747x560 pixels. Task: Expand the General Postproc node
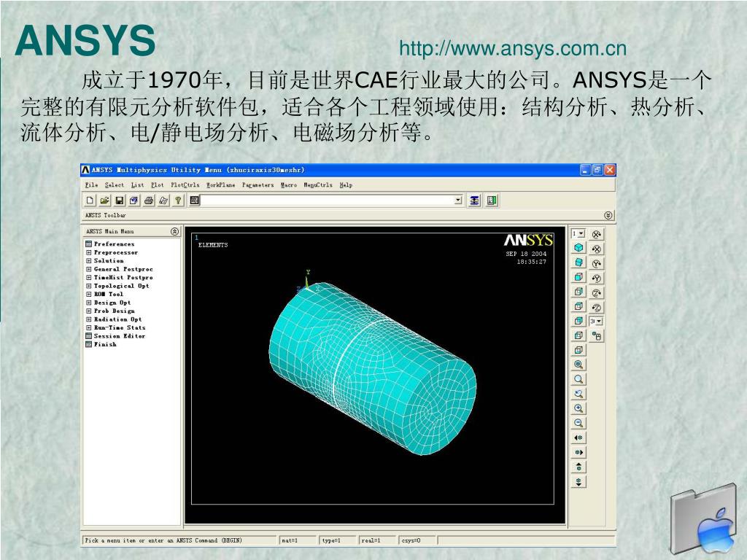(x=88, y=269)
